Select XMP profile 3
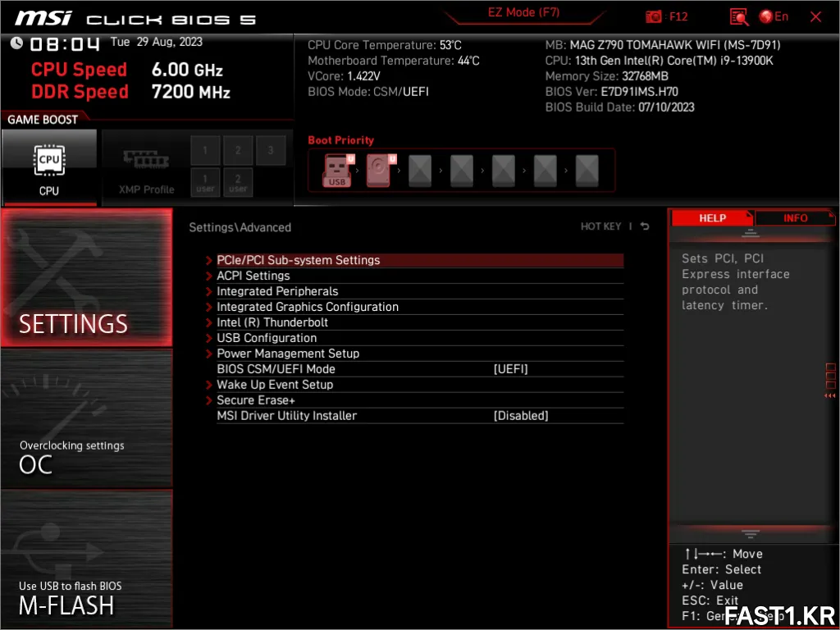Screen dimensions: 840x630 click(271, 150)
